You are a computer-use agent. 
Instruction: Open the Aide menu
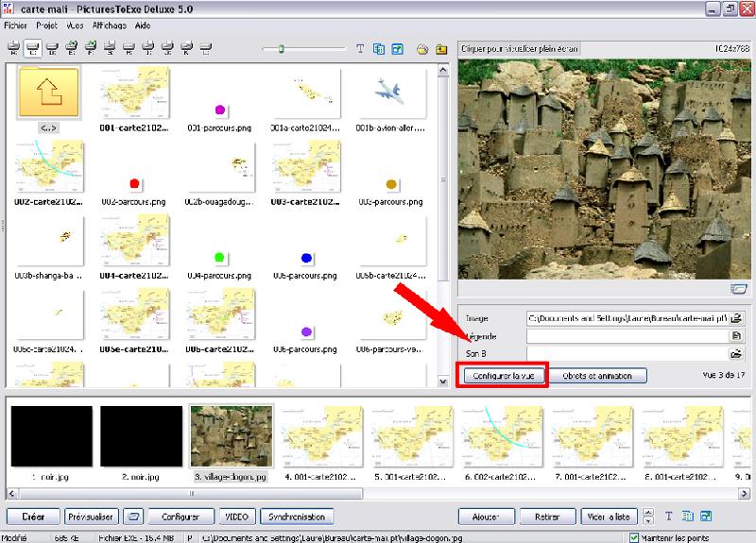point(143,25)
